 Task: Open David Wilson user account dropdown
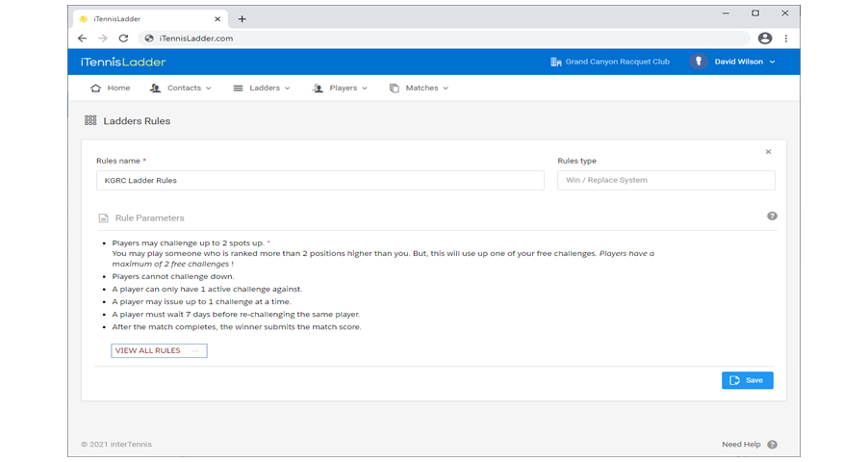pos(744,62)
